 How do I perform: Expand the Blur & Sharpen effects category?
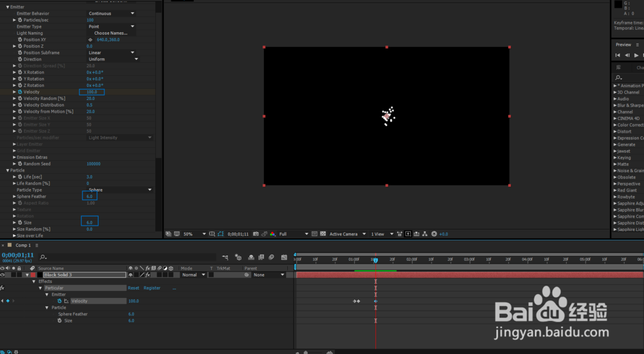click(615, 105)
